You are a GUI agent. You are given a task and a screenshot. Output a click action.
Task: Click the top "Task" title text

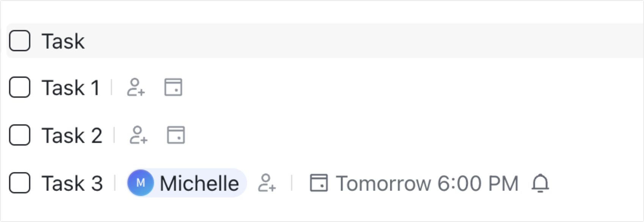[x=63, y=41]
